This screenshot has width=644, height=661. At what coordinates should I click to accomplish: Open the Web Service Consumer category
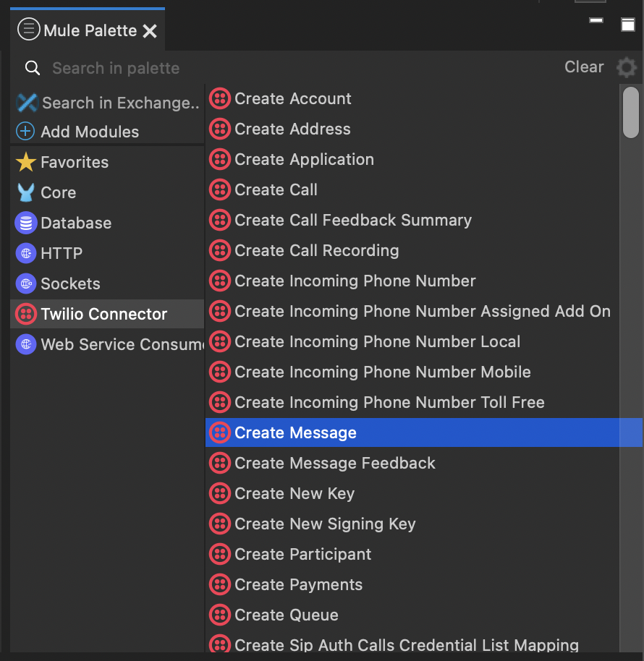tap(122, 344)
